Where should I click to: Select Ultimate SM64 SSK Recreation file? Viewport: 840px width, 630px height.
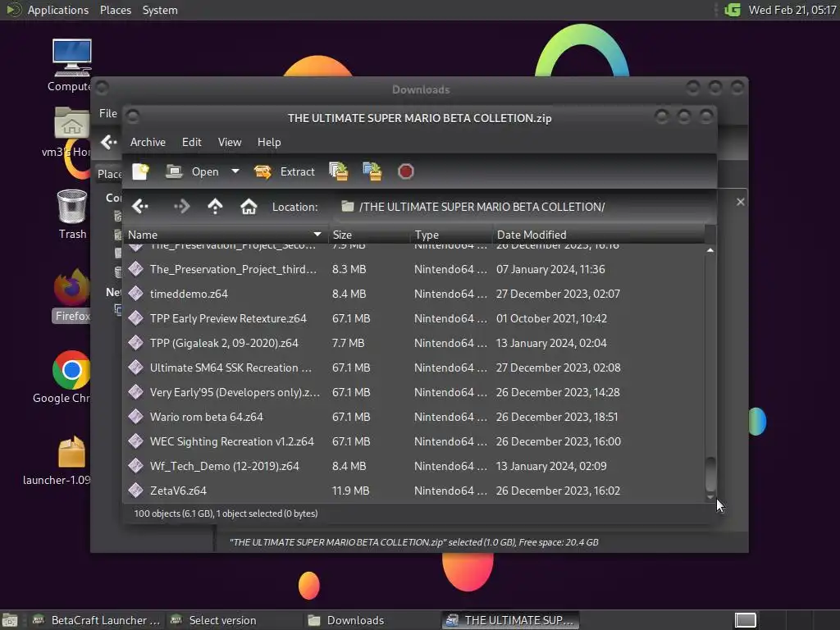[413, 367]
